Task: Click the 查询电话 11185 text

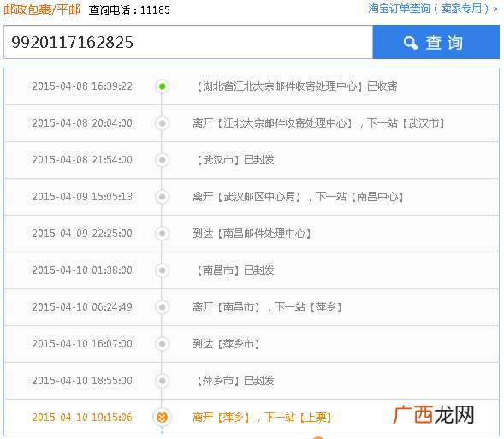Action: (129, 10)
